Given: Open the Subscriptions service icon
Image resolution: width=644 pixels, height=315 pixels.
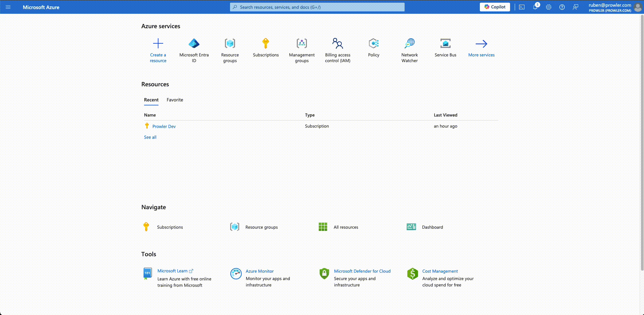Looking at the screenshot, I should coord(266,44).
